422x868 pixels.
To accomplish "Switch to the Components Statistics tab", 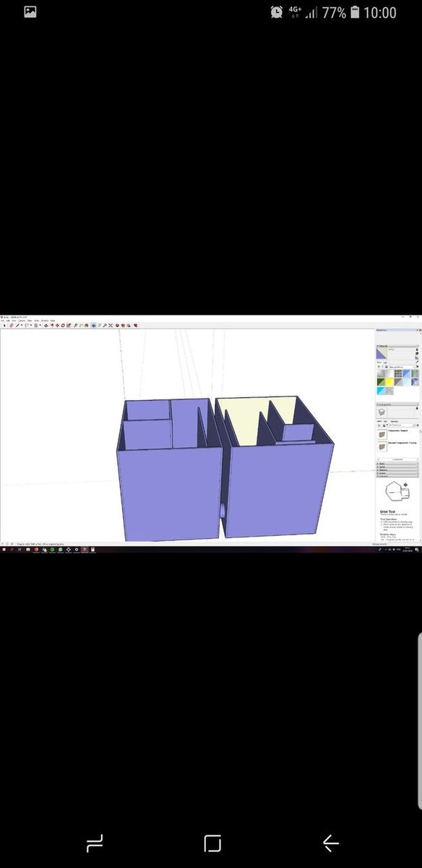I will [x=395, y=421].
